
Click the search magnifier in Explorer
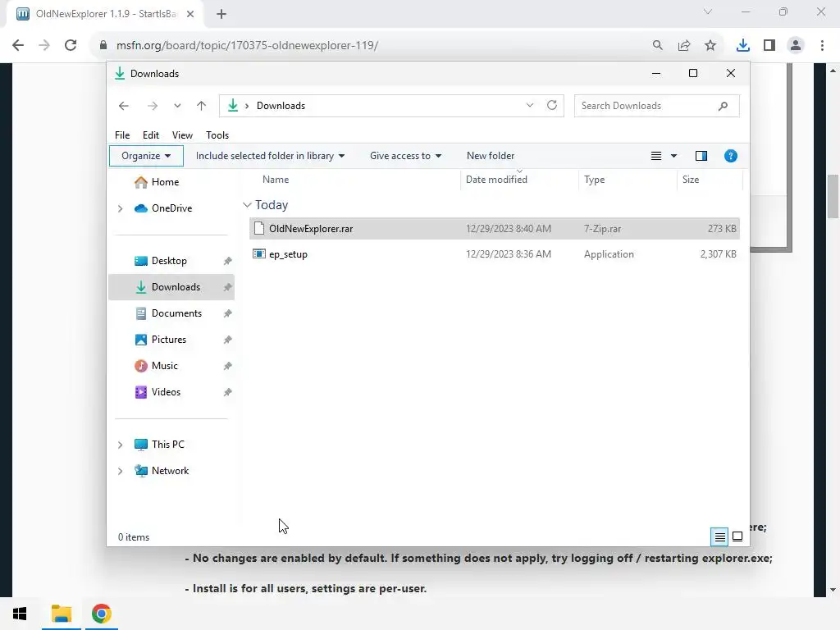pos(724,106)
